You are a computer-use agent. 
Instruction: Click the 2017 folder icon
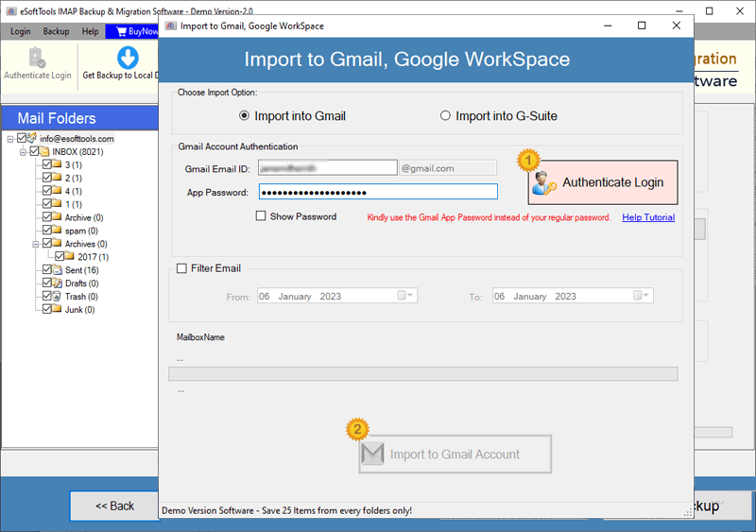[x=69, y=256]
